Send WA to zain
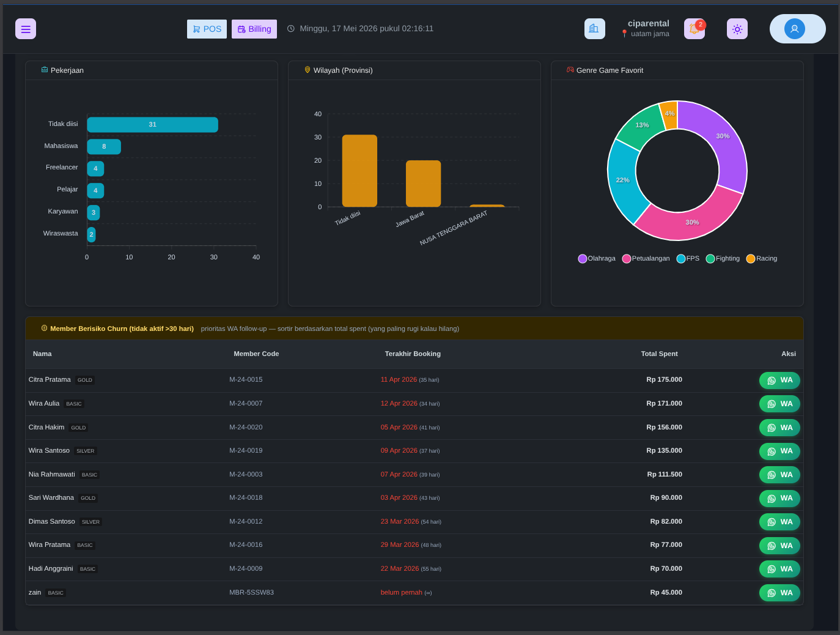The image size is (840, 635). pos(779,593)
